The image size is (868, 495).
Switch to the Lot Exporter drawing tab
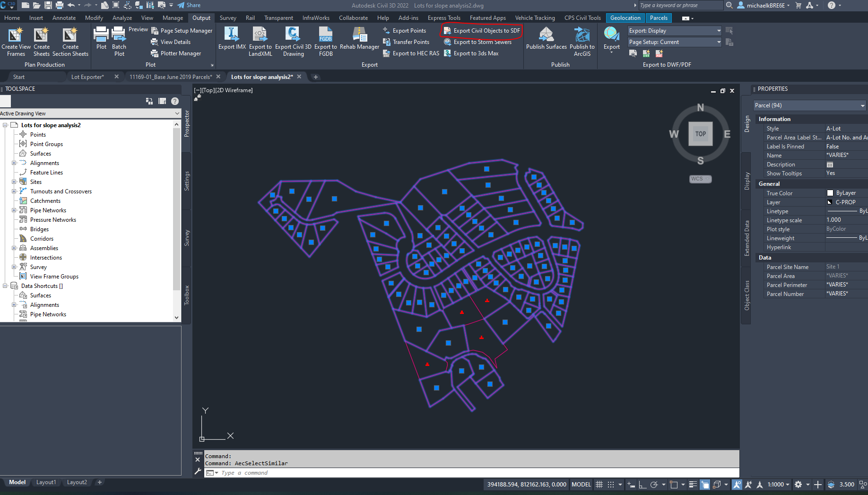87,76
